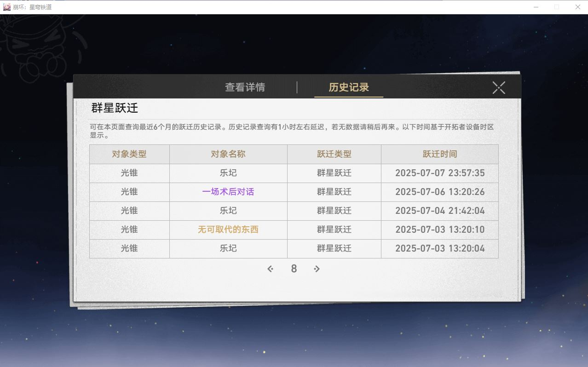
Task: Go to the previous page of warp records
Action: point(271,269)
